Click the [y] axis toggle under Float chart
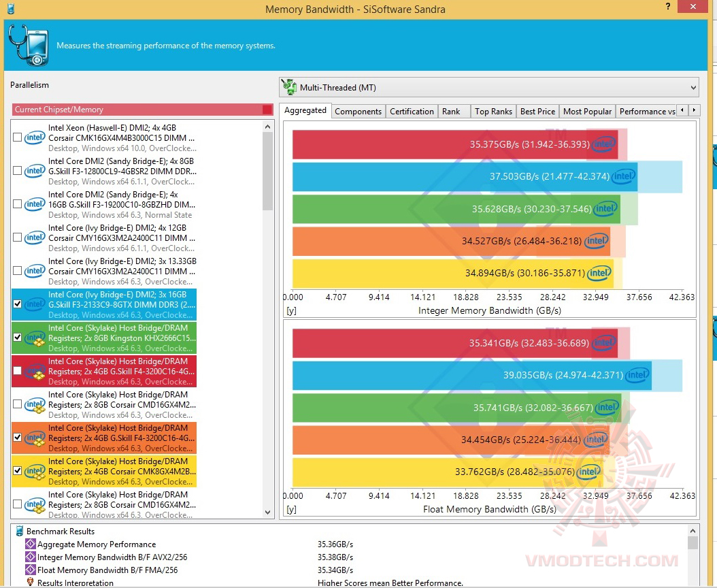717x588 pixels. pos(291,509)
